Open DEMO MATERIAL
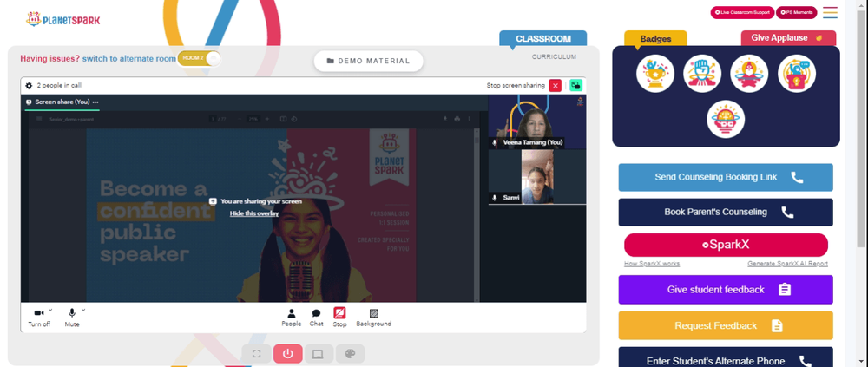Screen dimensions: 868x367 coord(369,61)
